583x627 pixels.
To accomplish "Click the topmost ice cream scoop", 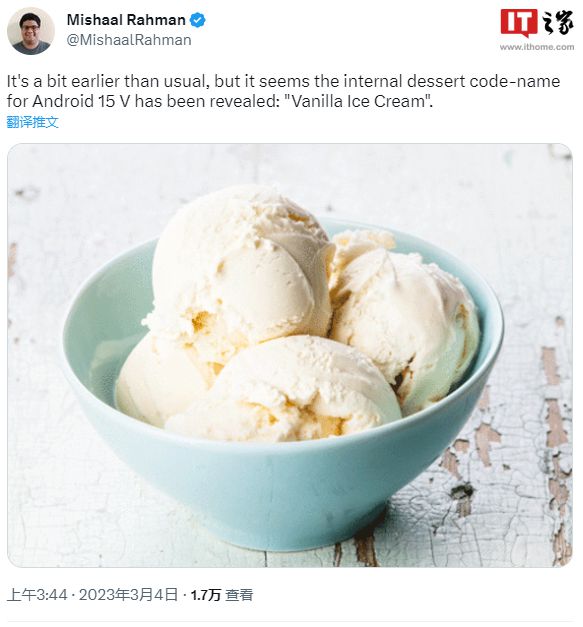I will pyautogui.click(x=243, y=266).
